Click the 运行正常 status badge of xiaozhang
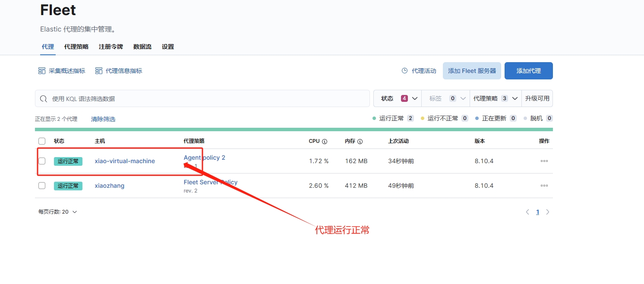The height and width of the screenshot is (284, 644). (68, 186)
